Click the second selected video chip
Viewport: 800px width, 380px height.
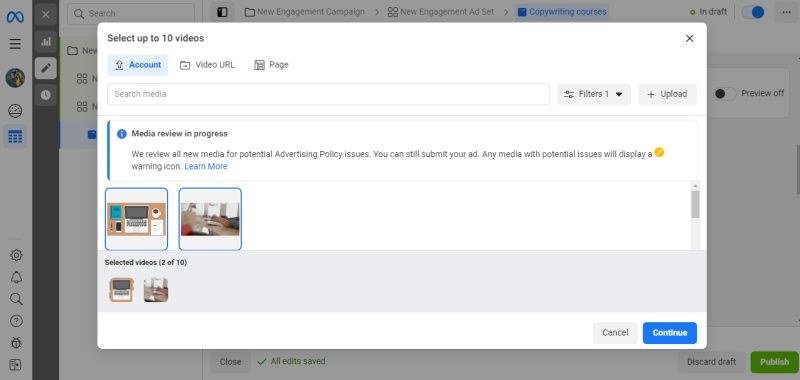pos(156,290)
